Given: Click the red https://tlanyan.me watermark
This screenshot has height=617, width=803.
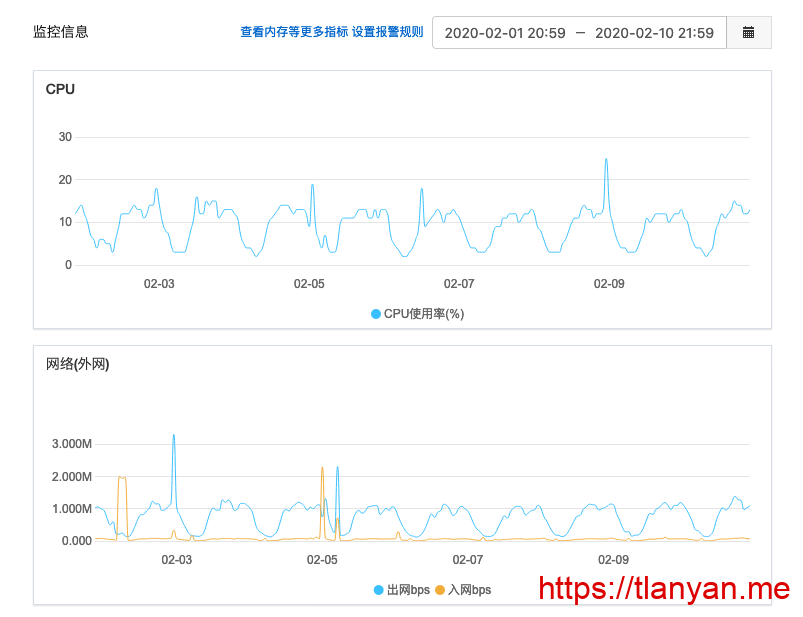Looking at the screenshot, I should pos(664,589).
